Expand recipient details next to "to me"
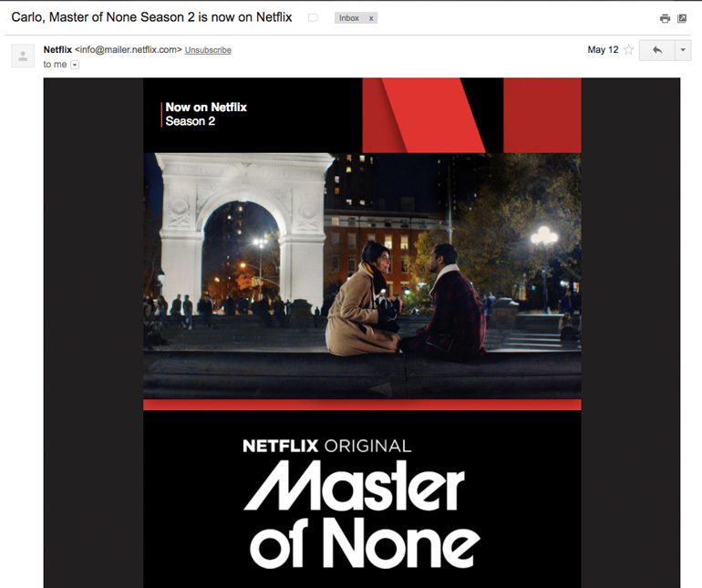Screen dimensions: 702x588 (x=75, y=65)
